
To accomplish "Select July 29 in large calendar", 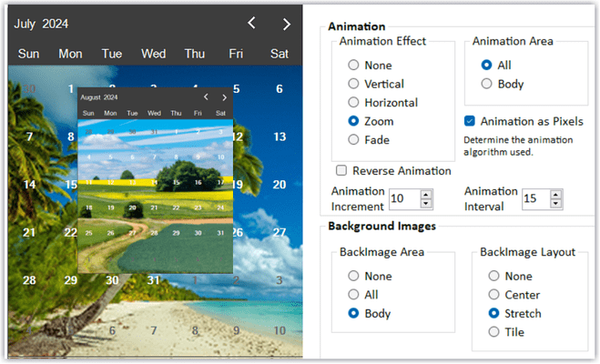I will 71,280.
